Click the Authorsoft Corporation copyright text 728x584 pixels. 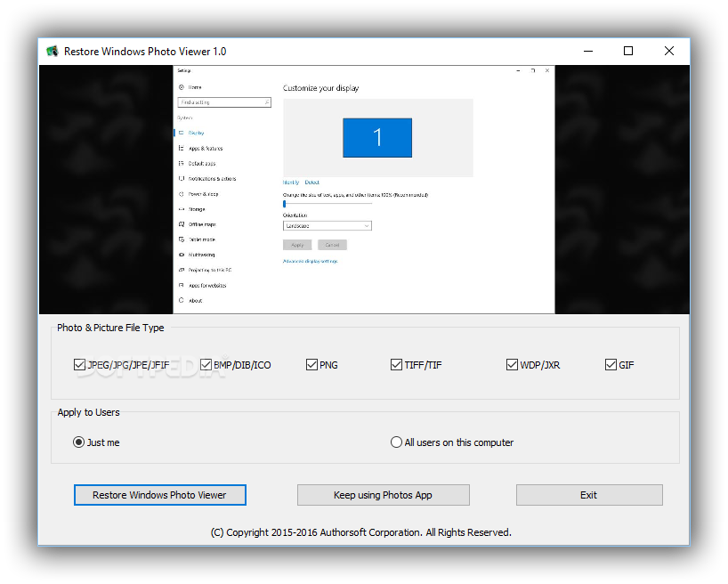pos(360,532)
